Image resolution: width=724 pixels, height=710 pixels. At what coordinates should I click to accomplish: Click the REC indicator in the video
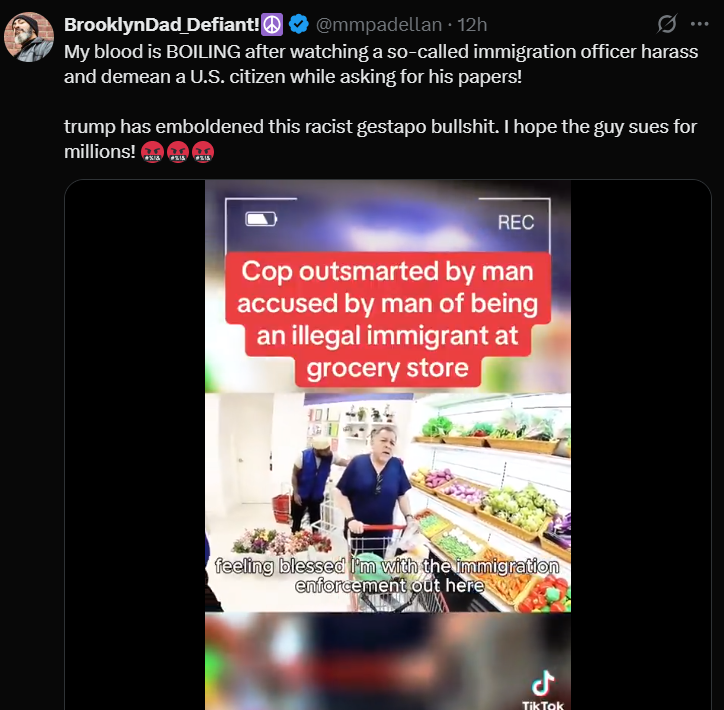pyautogui.click(x=516, y=223)
